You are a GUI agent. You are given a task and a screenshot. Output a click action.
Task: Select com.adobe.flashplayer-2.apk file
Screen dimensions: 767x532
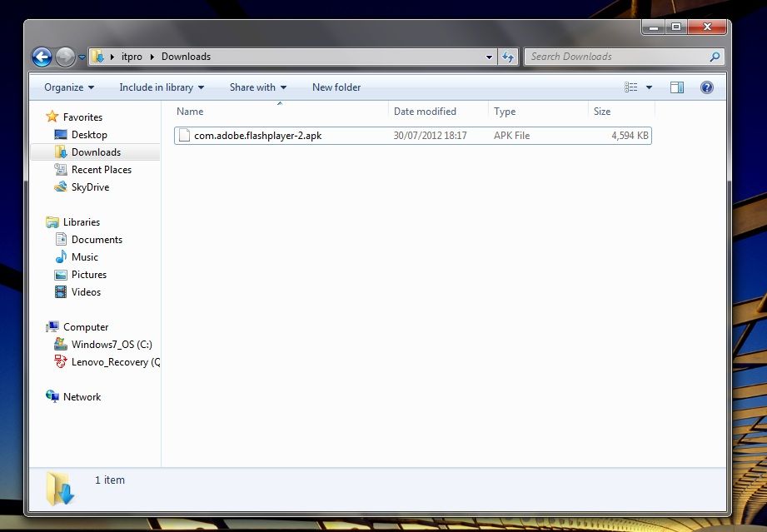pyautogui.click(x=413, y=136)
